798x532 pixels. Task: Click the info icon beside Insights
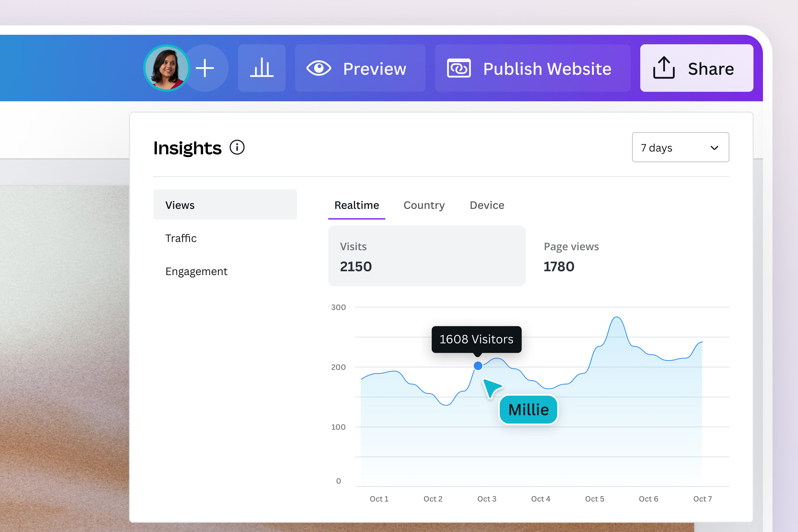(237, 148)
